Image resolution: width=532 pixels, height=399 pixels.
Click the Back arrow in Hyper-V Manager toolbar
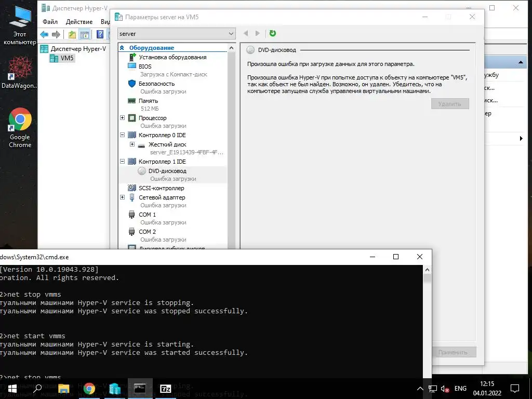44,34
